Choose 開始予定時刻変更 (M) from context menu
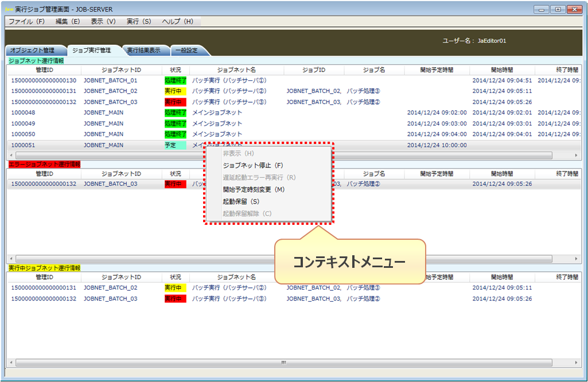588x382 pixels. 254,189
